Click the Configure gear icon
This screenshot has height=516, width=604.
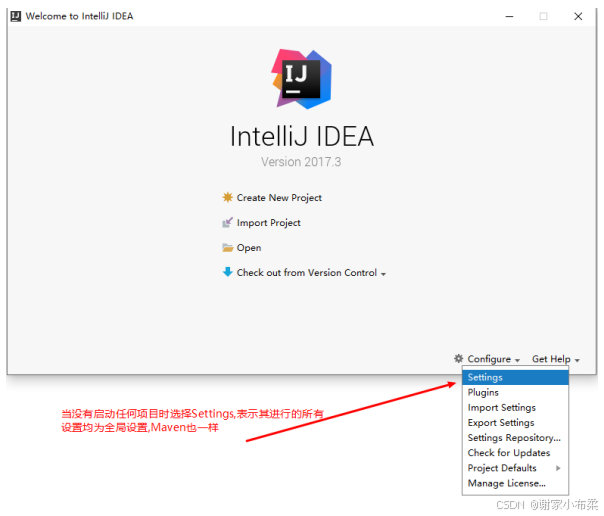point(458,359)
